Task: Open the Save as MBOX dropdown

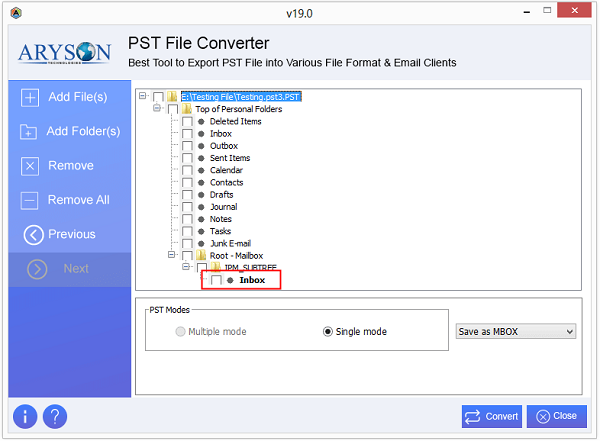Action: (516, 332)
